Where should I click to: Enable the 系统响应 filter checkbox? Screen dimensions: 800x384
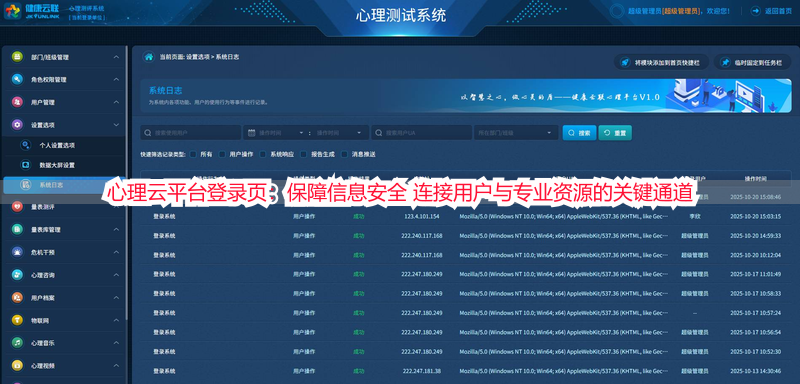[263, 154]
